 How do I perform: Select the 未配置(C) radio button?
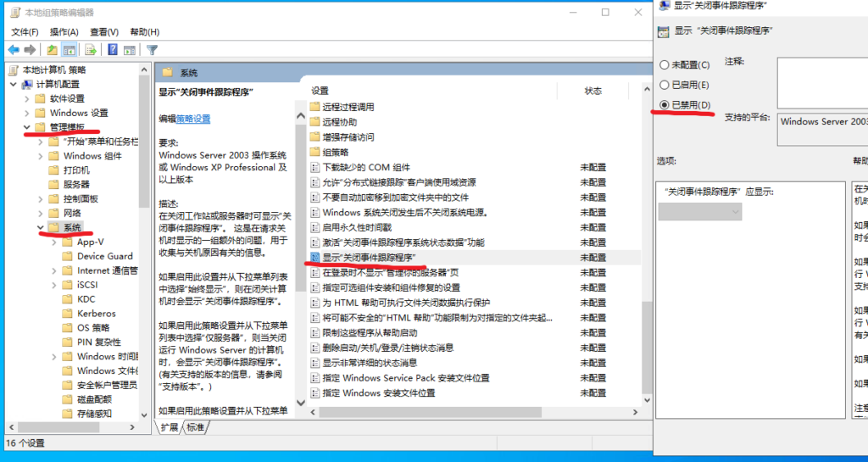coord(665,65)
